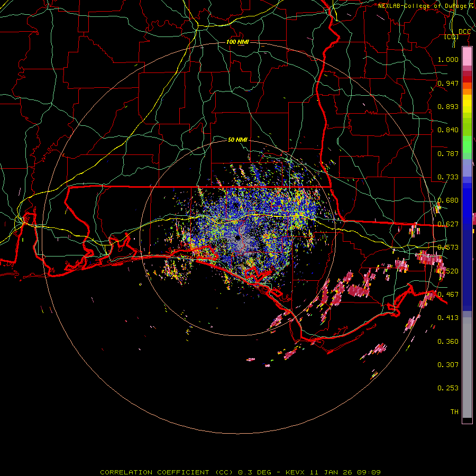Click the KEVX station identifier in the caption
This screenshot has height=476, width=476.
[x=295, y=472]
